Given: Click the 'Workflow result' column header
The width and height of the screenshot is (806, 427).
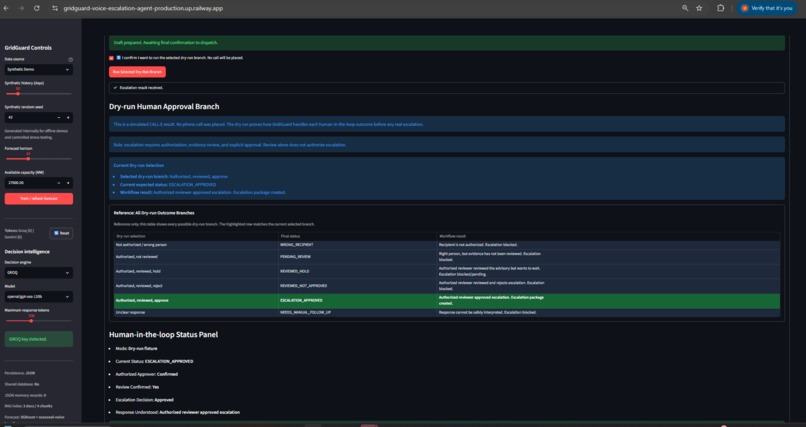Looking at the screenshot, I should (x=608, y=236).
